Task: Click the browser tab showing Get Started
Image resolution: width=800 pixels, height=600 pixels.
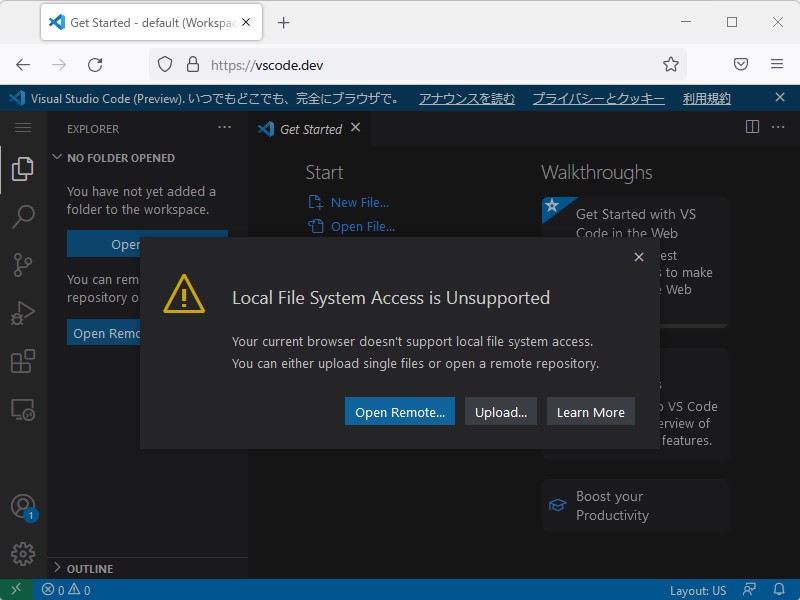Action: [140, 22]
